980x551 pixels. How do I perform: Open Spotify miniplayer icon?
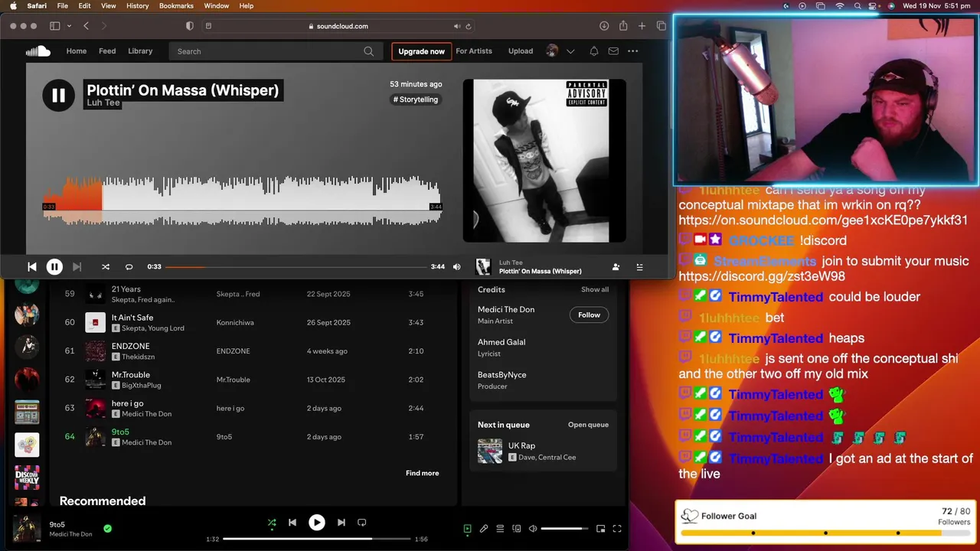tap(601, 528)
